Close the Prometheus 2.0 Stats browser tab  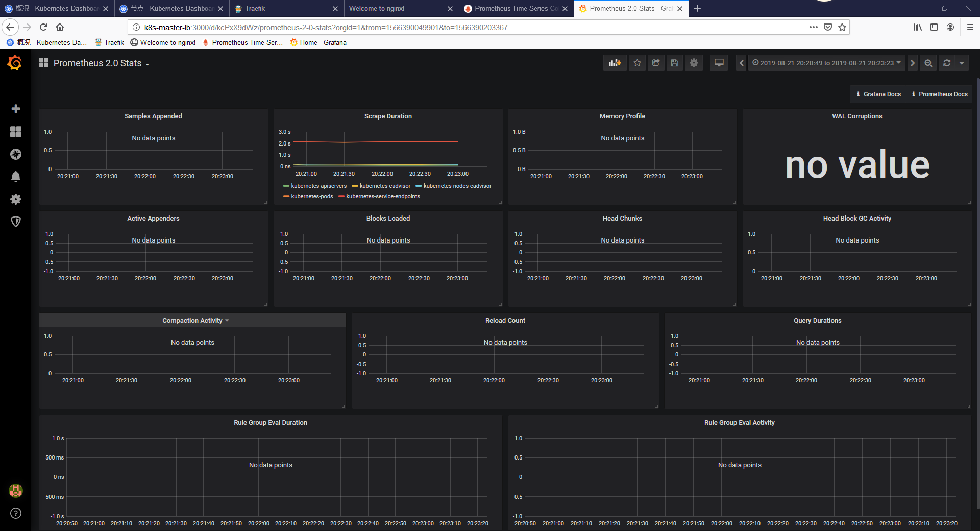(x=680, y=8)
